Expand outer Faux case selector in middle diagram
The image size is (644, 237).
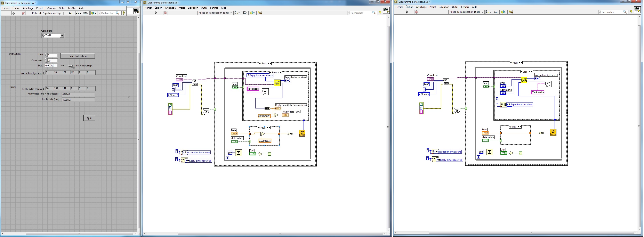pos(269,64)
